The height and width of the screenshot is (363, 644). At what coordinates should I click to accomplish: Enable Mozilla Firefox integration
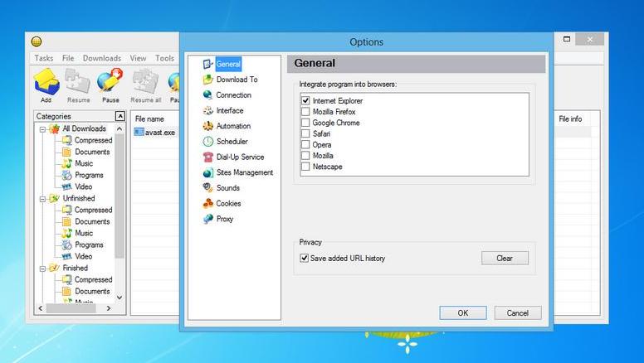pyautogui.click(x=305, y=112)
